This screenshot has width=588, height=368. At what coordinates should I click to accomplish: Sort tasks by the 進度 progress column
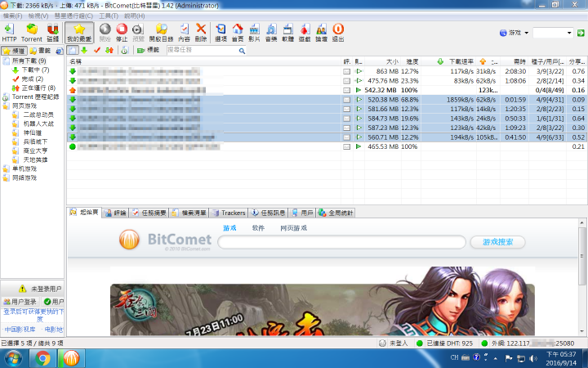click(x=411, y=61)
